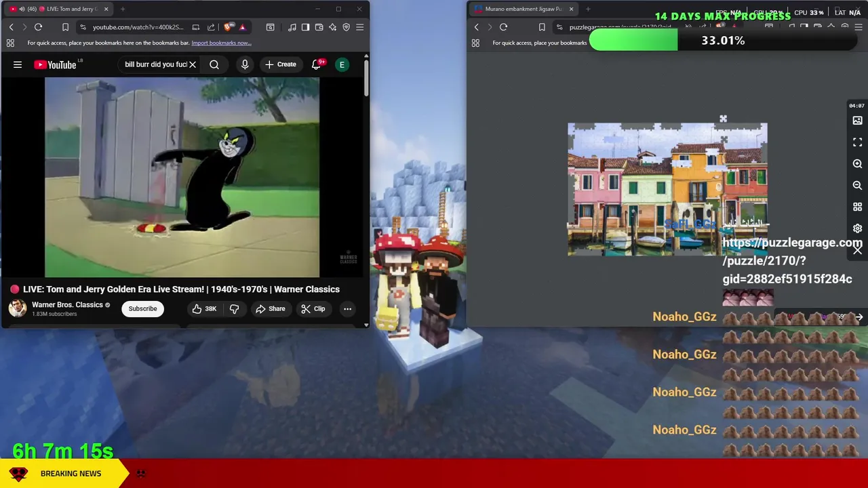Click the YouTube search box
Screen dimensions: 868x488
[155, 64]
